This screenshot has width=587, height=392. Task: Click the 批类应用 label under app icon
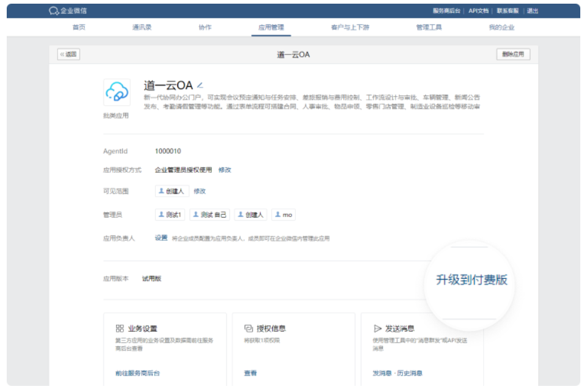click(x=116, y=116)
